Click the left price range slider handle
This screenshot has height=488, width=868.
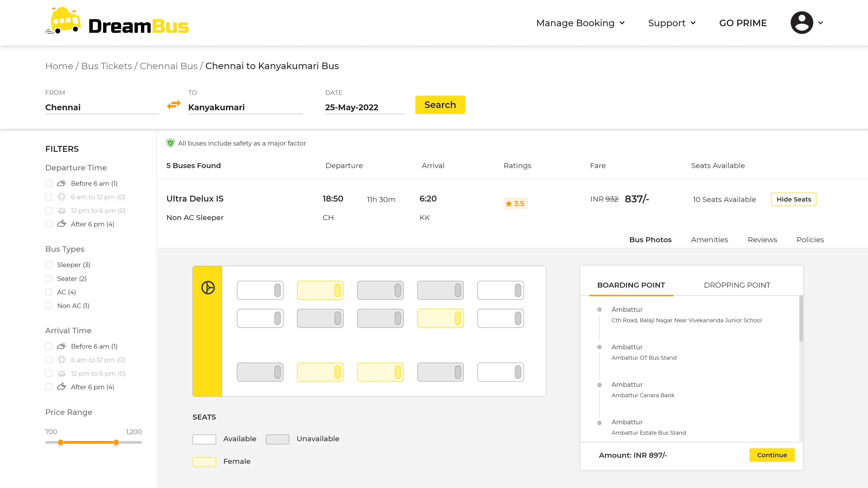tap(60, 443)
